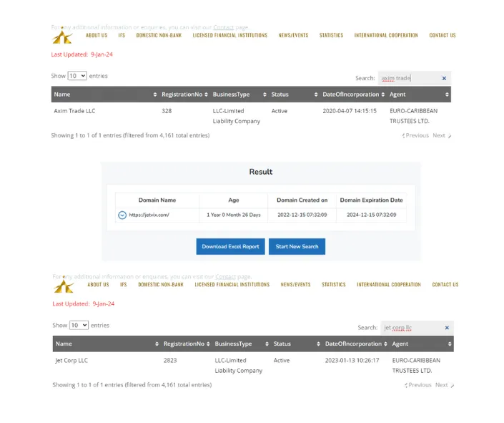Sort top table by Status arrows
Screen dimensions: 504x423
coord(316,94)
